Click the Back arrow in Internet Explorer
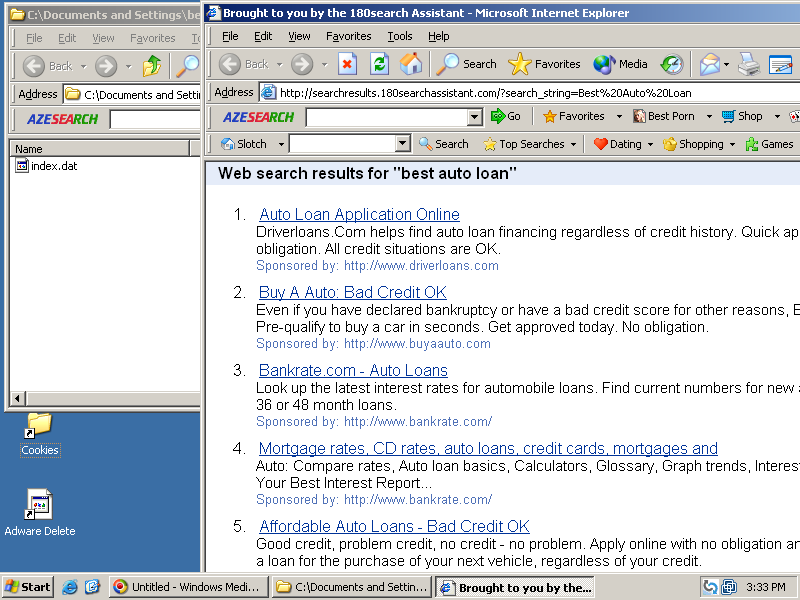The height and width of the screenshot is (600, 800). (230, 64)
